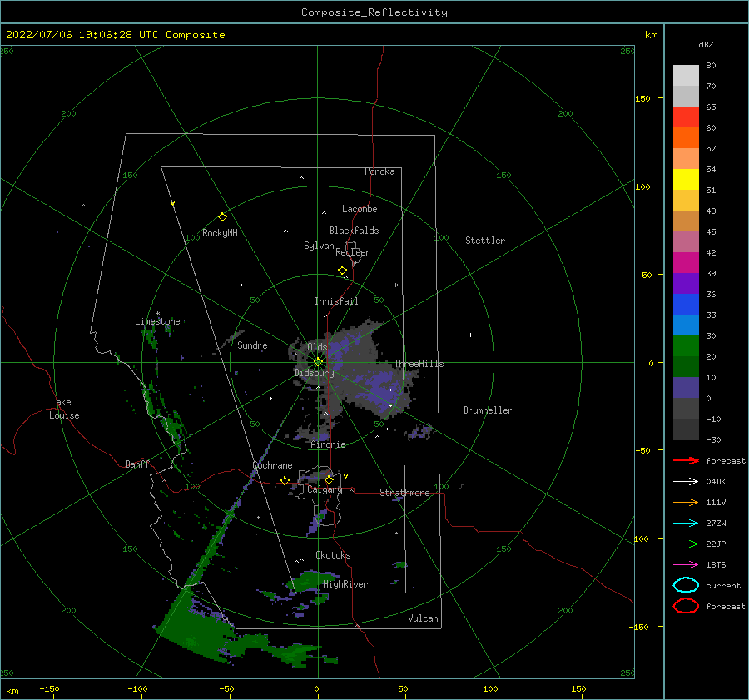Viewport: 749px width, 700px height.
Task: Click the asterisk marker above Limestone
Action: coord(157,314)
